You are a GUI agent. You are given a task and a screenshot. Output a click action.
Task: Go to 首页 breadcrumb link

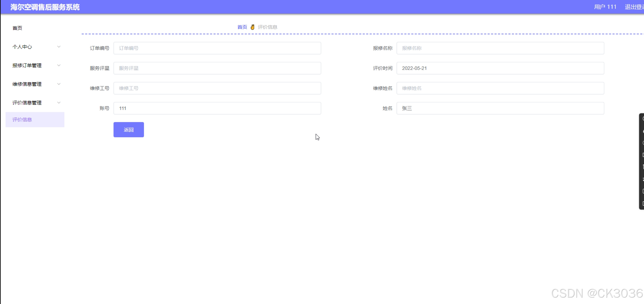pyautogui.click(x=242, y=27)
